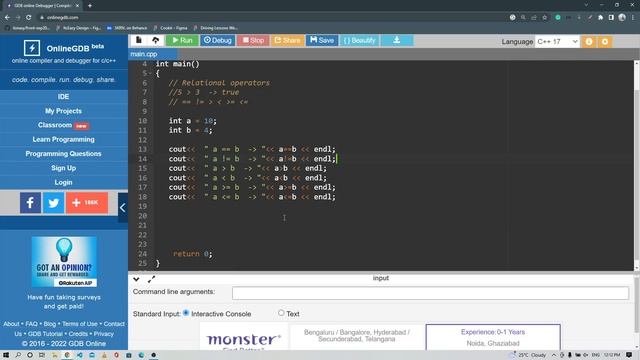Click the OnlineGDB lightning logo
The height and width of the screenshot is (360, 640).
coord(32,48)
